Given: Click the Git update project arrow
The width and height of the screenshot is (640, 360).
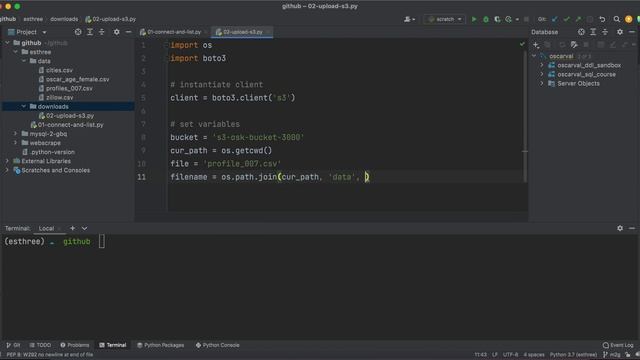Looking at the screenshot, I should coord(554,19).
